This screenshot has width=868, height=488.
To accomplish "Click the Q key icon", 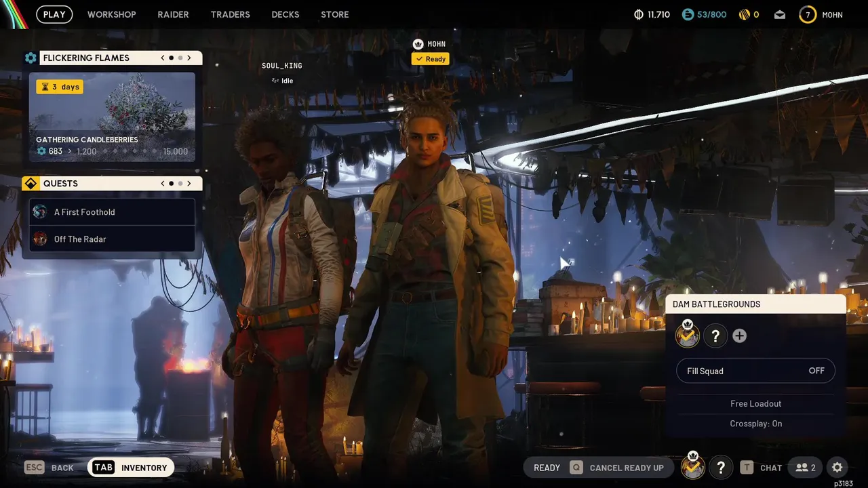I will [576, 468].
